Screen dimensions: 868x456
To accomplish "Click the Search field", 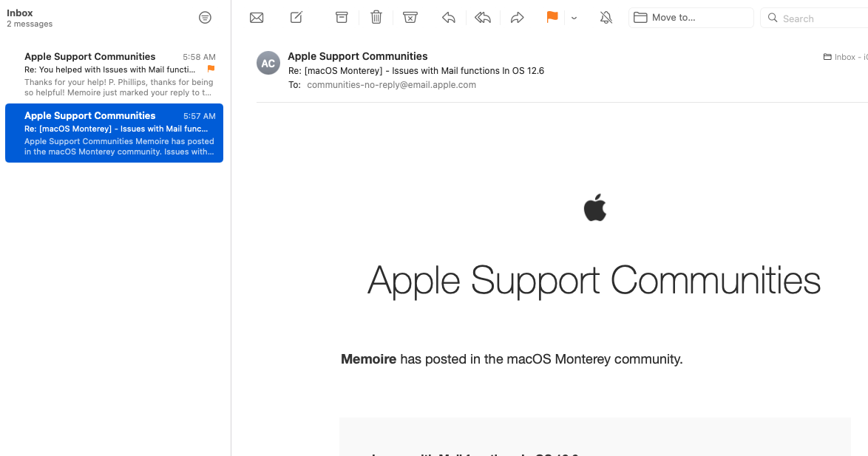I will [815, 18].
